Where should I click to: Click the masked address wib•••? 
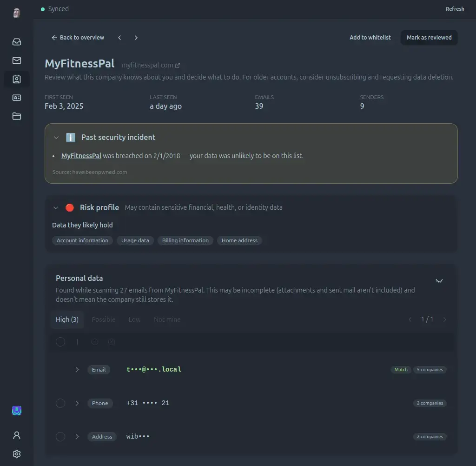(138, 437)
